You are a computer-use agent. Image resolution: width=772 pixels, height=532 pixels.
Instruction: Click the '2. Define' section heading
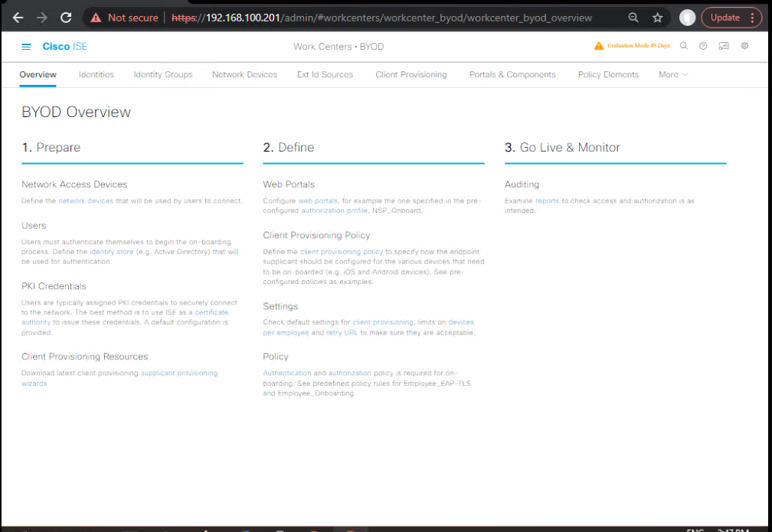(289, 147)
